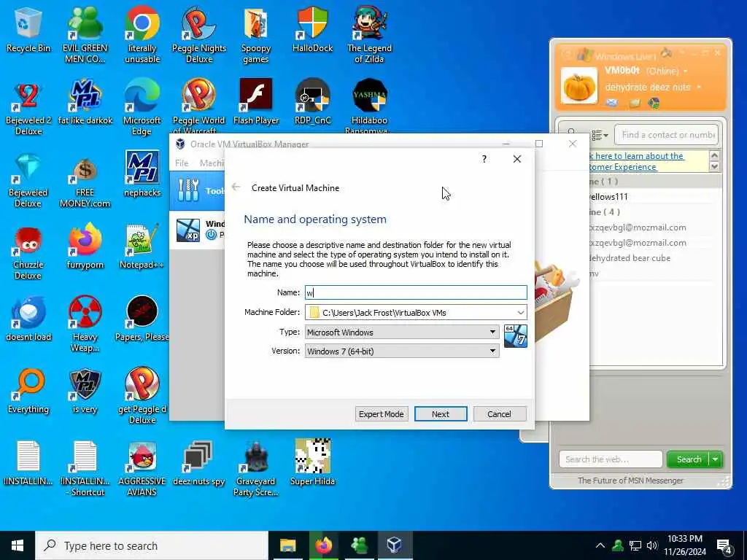Viewport: 747px width, 560px height.
Task: Click the green Search button in Messenger
Action: pos(689,459)
